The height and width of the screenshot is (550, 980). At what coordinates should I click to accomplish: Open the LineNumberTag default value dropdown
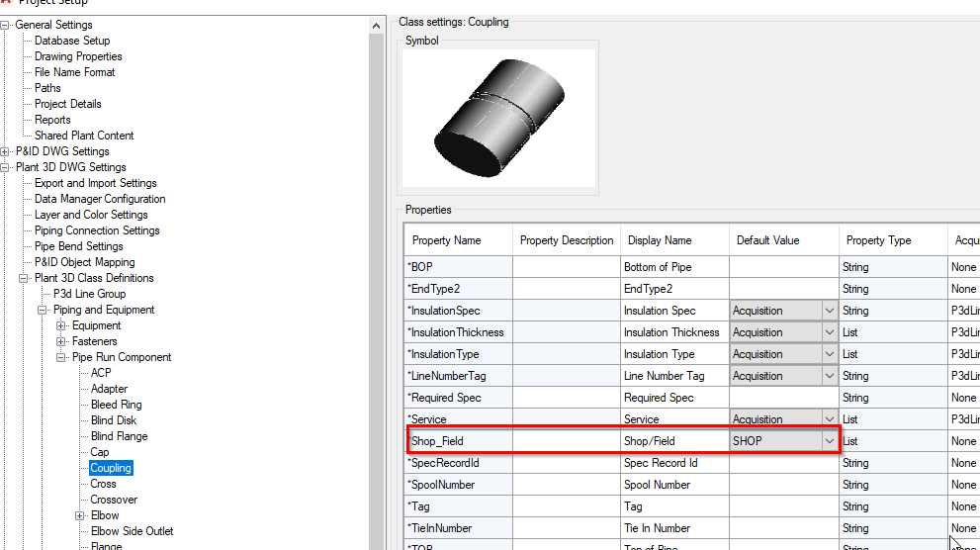tap(829, 376)
